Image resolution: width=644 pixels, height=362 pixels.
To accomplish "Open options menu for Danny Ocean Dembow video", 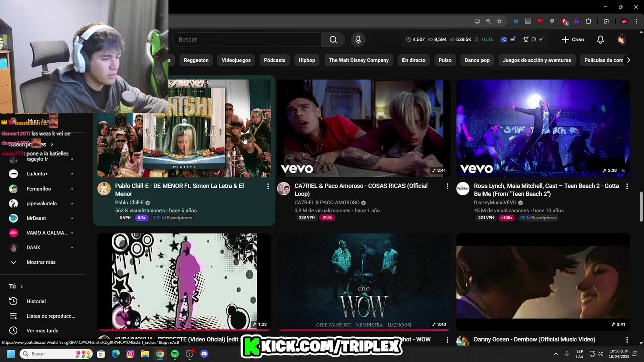I will click(x=627, y=340).
